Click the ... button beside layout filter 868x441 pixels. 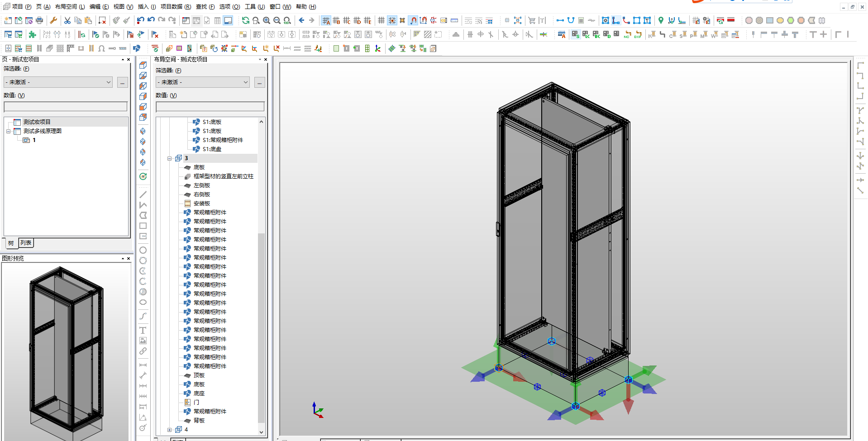259,82
